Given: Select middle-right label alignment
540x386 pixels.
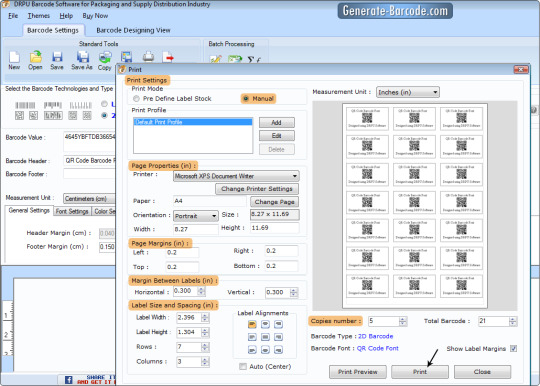Looking at the screenshot, I should click(x=278, y=337).
